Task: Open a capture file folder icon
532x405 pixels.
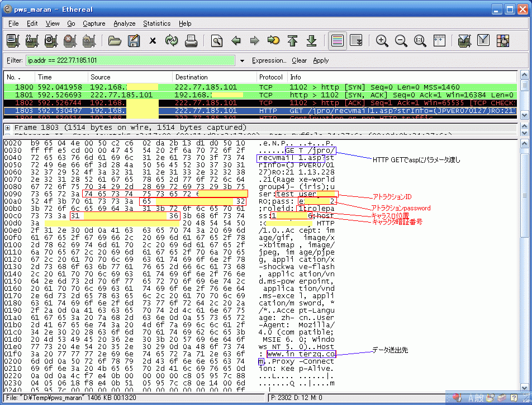Action: pyautogui.click(x=115, y=41)
